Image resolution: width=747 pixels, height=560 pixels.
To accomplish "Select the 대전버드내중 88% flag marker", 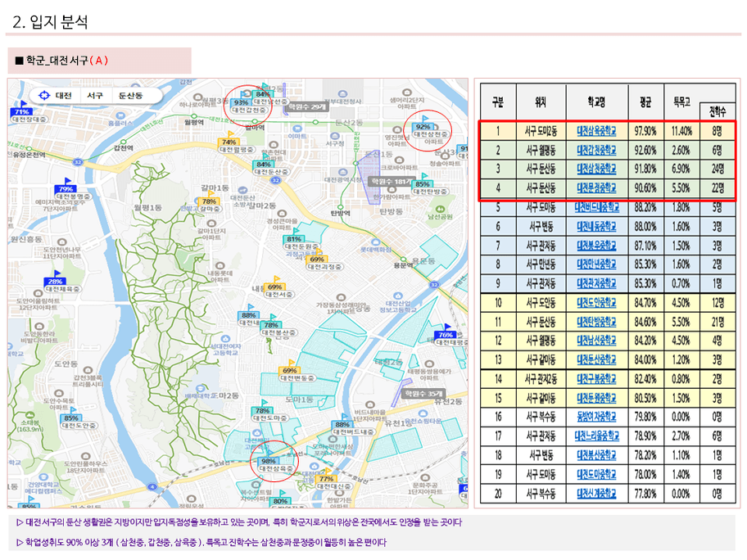I will (342, 424).
